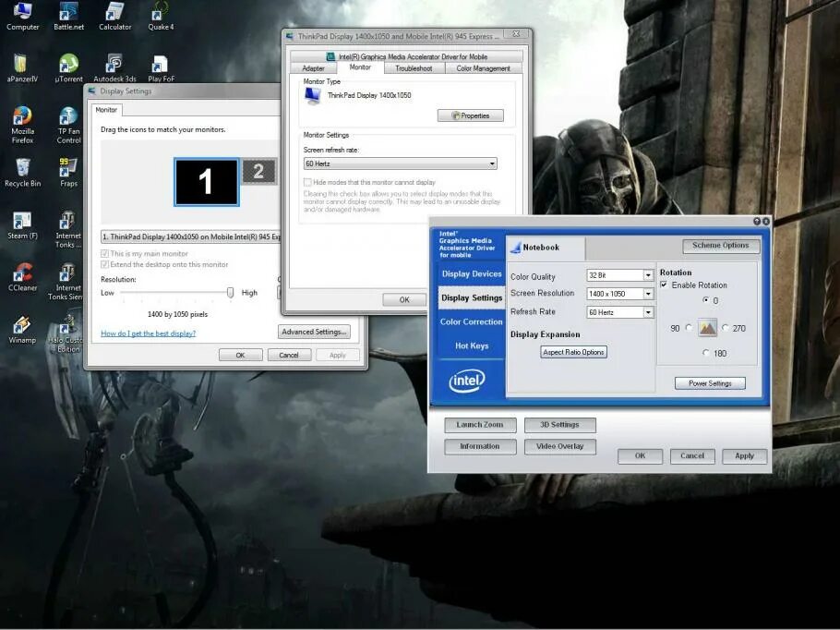Select Color Correction in Intel sidebar

click(x=472, y=321)
